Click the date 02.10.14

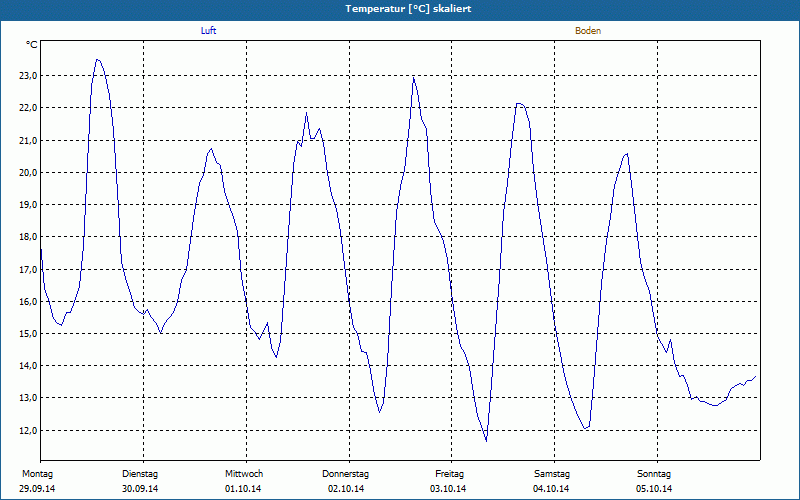click(346, 489)
